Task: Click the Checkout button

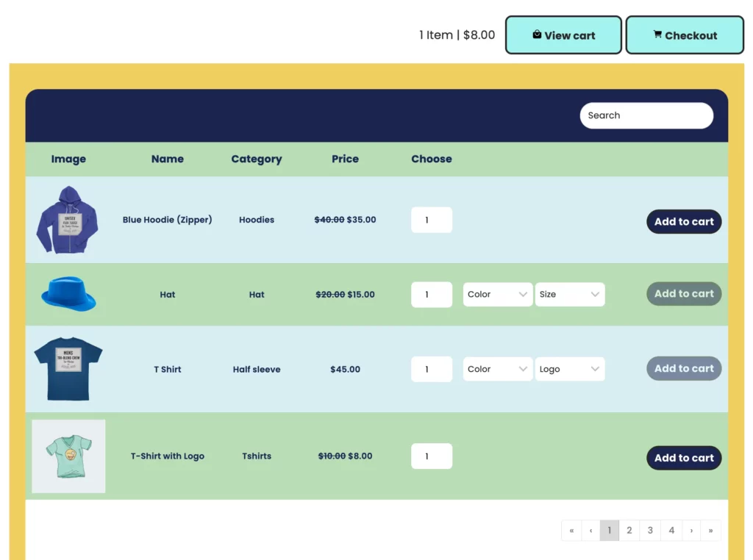Action: point(685,35)
